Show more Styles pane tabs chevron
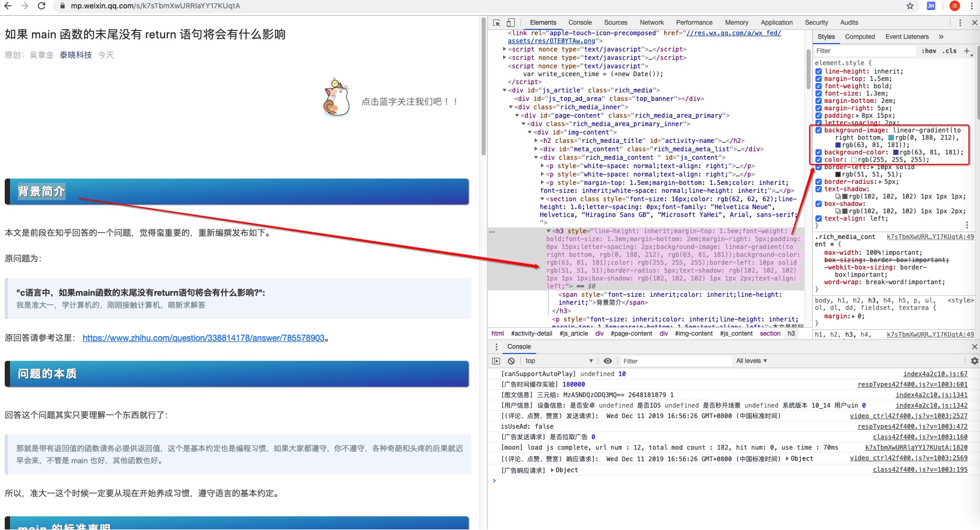The height and width of the screenshot is (530, 980). click(x=941, y=37)
